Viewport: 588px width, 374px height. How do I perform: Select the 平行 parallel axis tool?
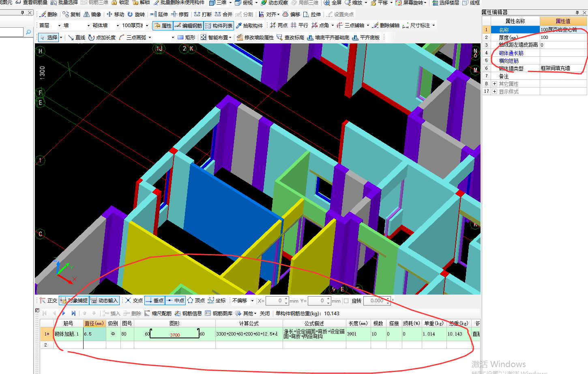pyautogui.click(x=299, y=25)
